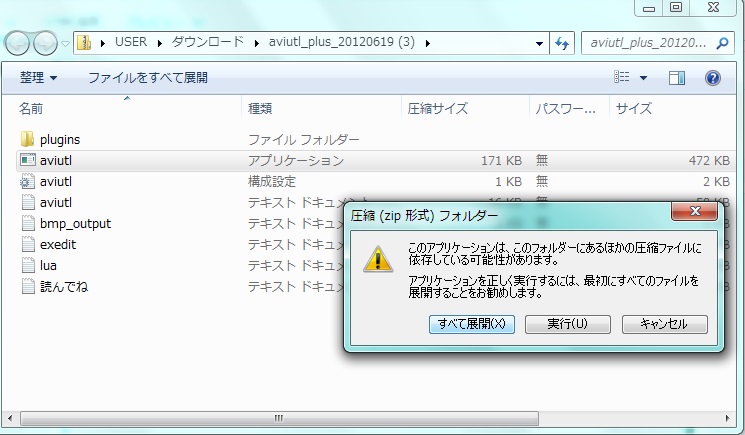Click the magnifier search icon
Screen dimensions: 745x435
[x=722, y=43]
